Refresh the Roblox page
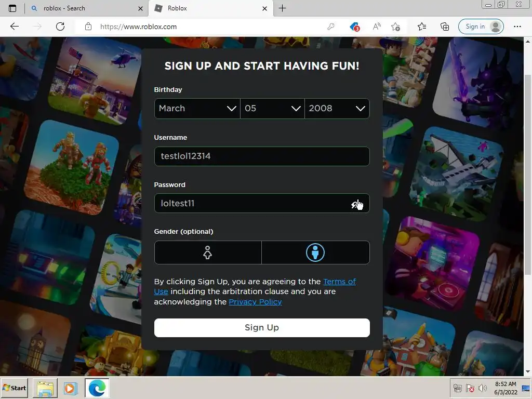Image resolution: width=532 pixels, height=399 pixels. pos(60,26)
